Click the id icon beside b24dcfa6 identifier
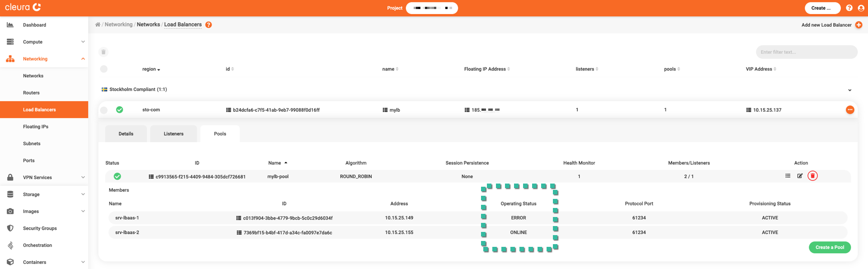Viewport: 868px width, 269px height. (229, 110)
